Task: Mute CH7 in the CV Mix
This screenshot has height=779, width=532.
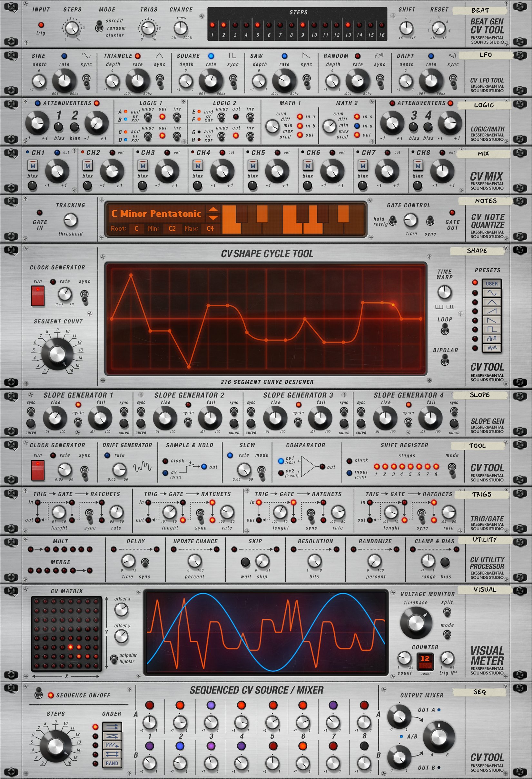Action: click(x=363, y=166)
